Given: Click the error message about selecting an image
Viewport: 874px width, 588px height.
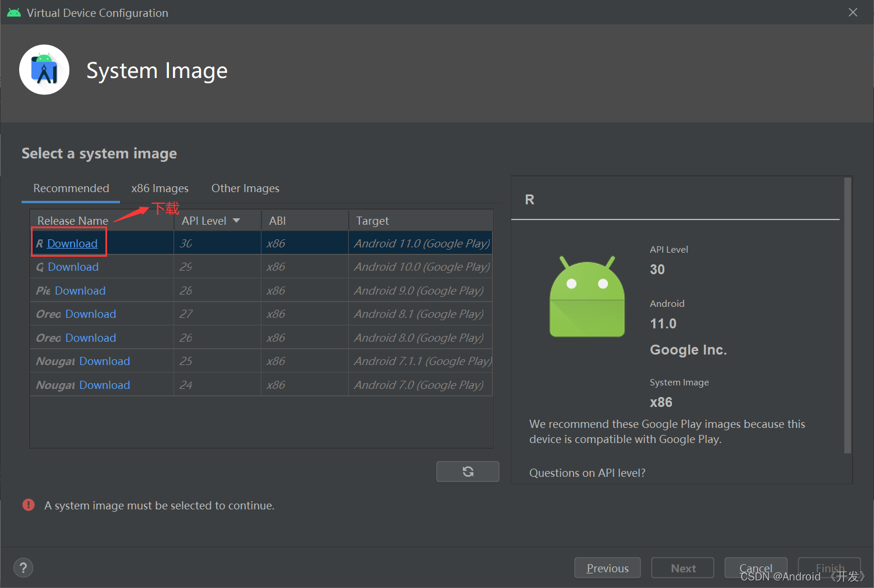Looking at the screenshot, I should [160, 505].
